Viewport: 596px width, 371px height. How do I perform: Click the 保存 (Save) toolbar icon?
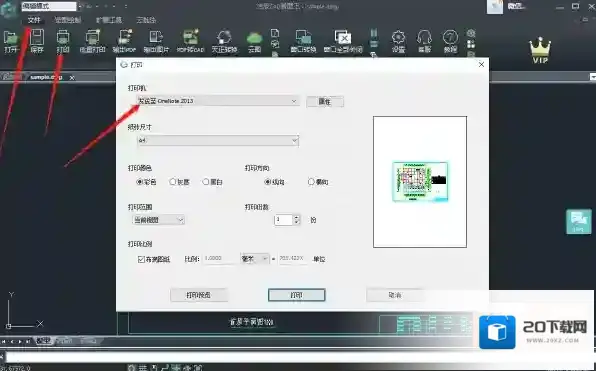pyautogui.click(x=37, y=41)
